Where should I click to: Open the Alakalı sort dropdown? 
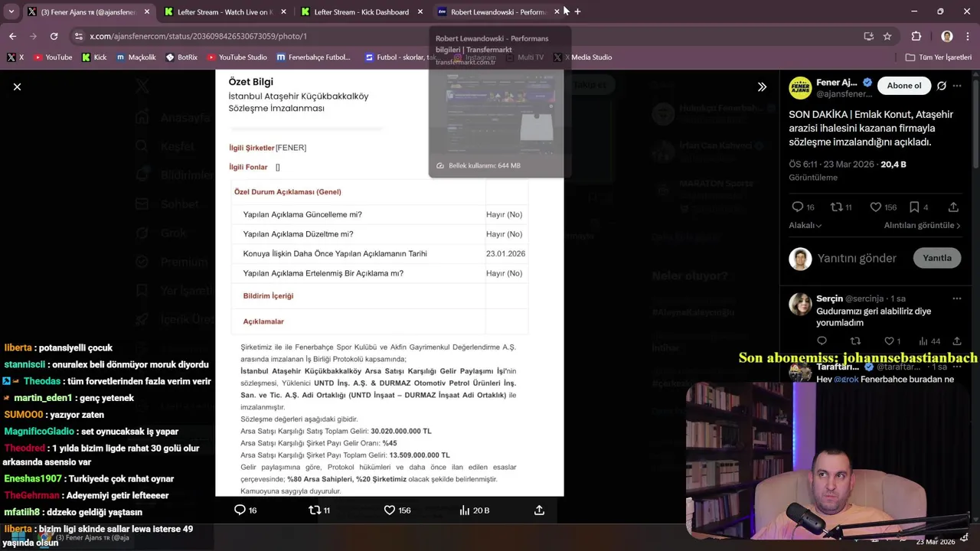click(805, 225)
